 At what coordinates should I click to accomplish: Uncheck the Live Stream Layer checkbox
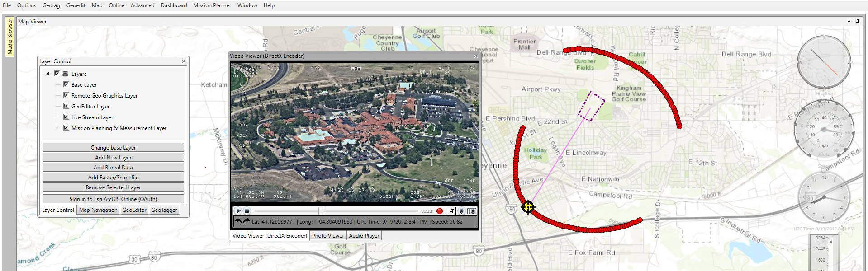(66, 117)
